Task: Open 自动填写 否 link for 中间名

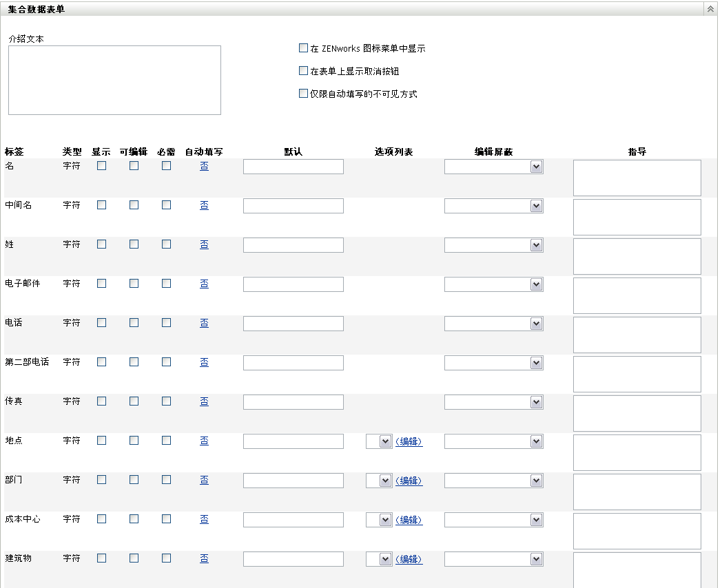Action: click(x=204, y=205)
